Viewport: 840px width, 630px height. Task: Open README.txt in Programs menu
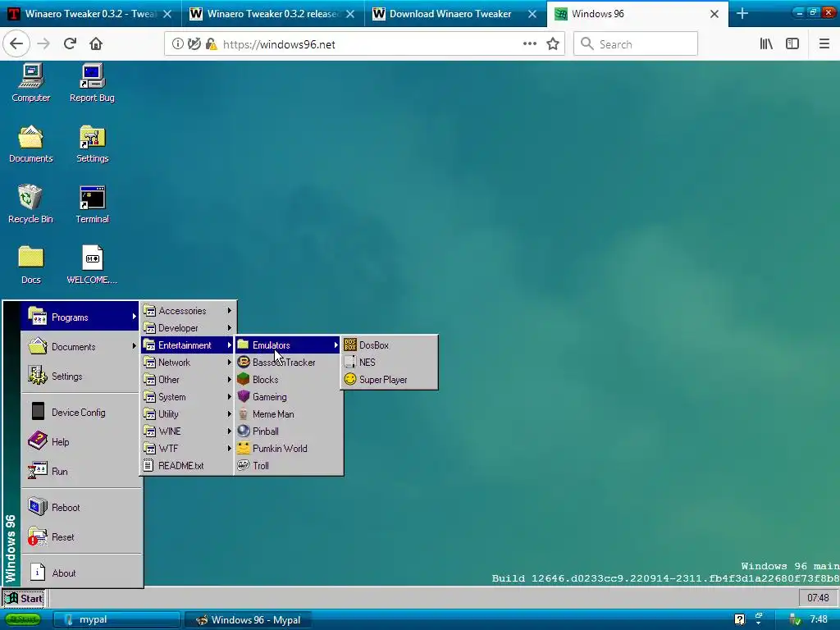point(188,466)
